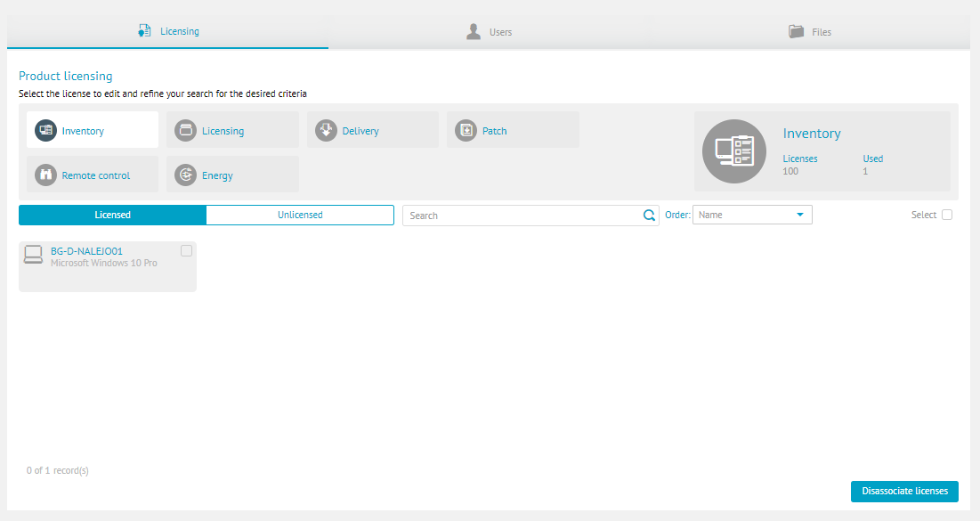
Task: Click the Microsoft Windows 10 Pro text
Action: point(104,263)
